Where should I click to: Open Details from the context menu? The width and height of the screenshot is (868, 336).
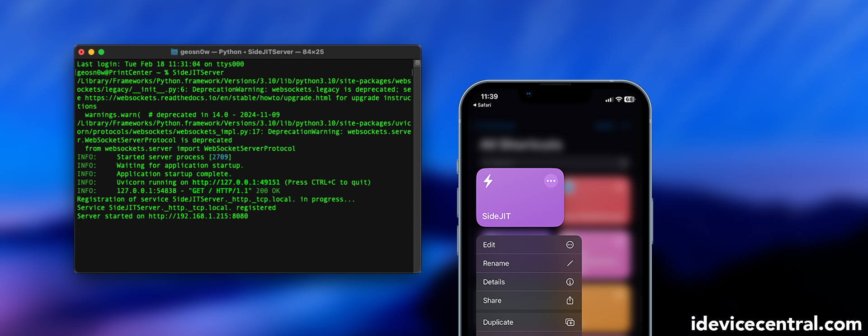tap(529, 282)
